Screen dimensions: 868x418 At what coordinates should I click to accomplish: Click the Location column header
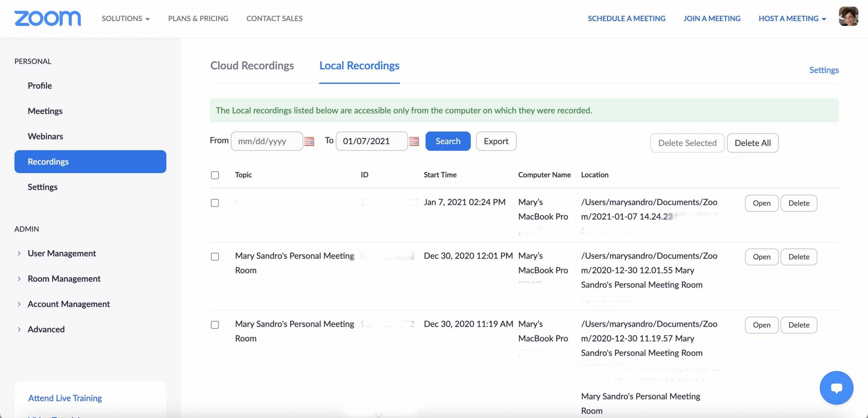(595, 175)
